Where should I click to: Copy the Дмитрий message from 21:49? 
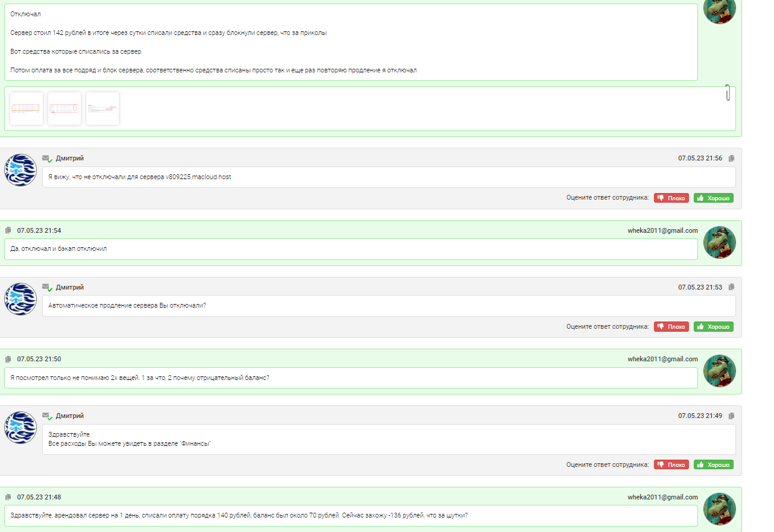click(732, 416)
